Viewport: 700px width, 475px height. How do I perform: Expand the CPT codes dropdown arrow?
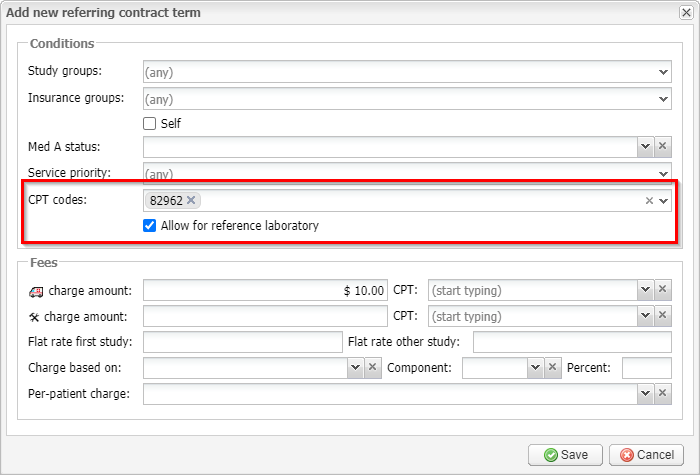[663, 201]
